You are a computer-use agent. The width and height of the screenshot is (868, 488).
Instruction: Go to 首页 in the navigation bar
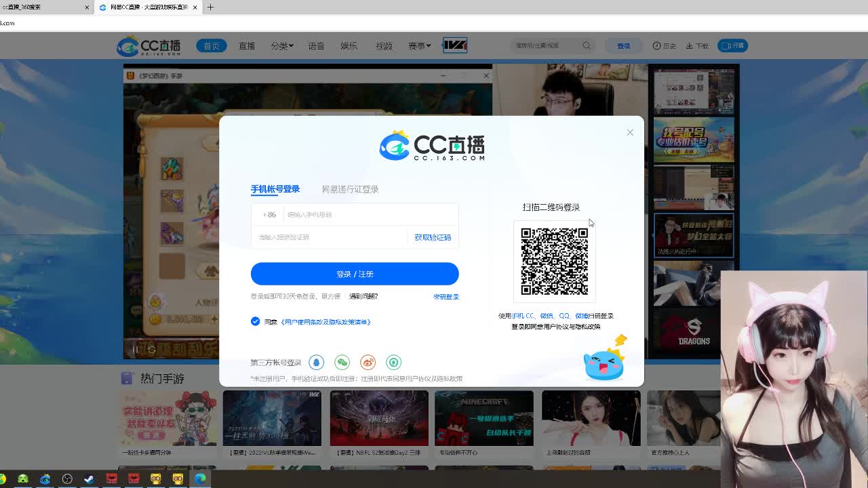212,46
